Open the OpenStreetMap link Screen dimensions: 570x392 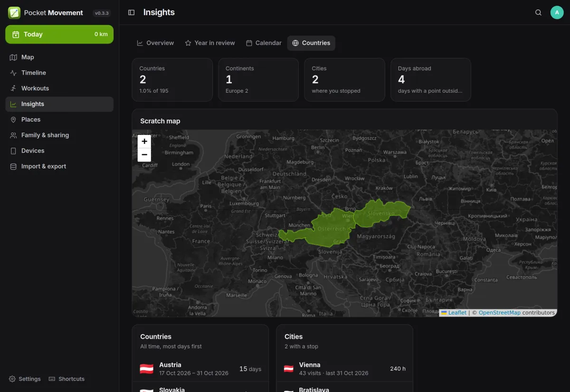500,313
